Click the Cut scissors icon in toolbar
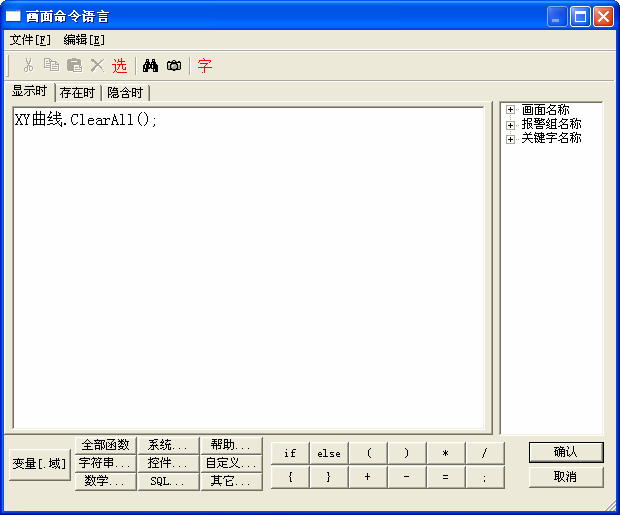 [28, 66]
